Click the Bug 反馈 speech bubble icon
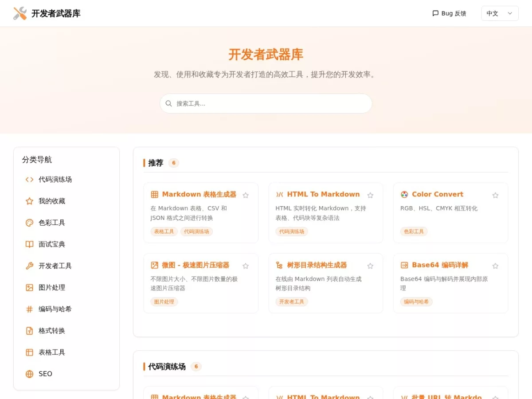 (435, 13)
